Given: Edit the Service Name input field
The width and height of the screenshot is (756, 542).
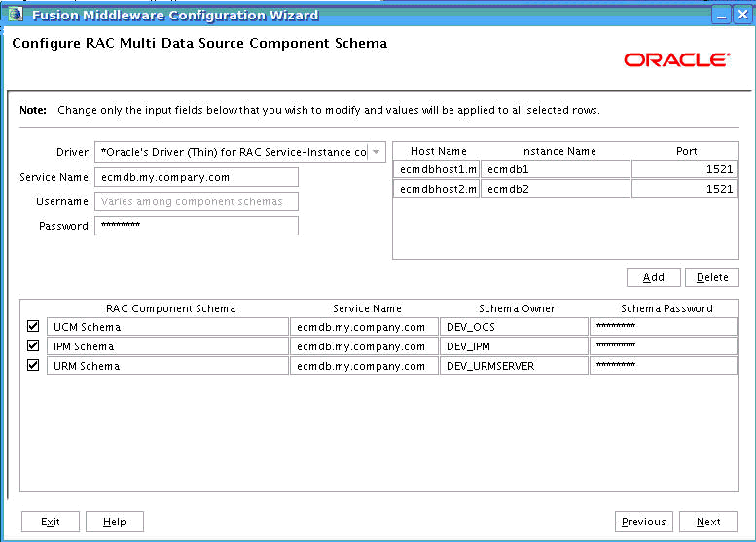Looking at the screenshot, I should (x=197, y=177).
